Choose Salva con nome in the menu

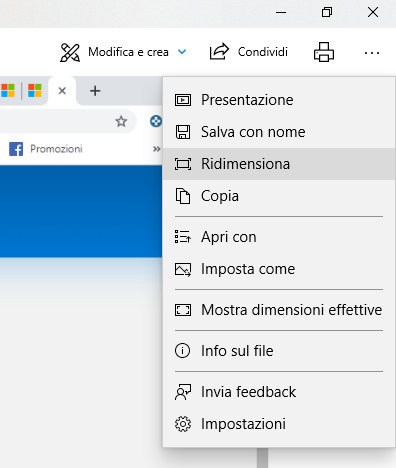point(279,132)
